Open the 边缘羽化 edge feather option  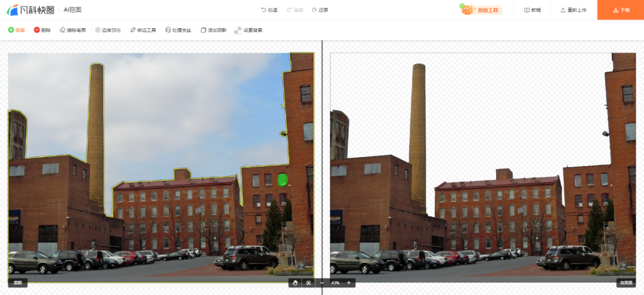(x=107, y=30)
